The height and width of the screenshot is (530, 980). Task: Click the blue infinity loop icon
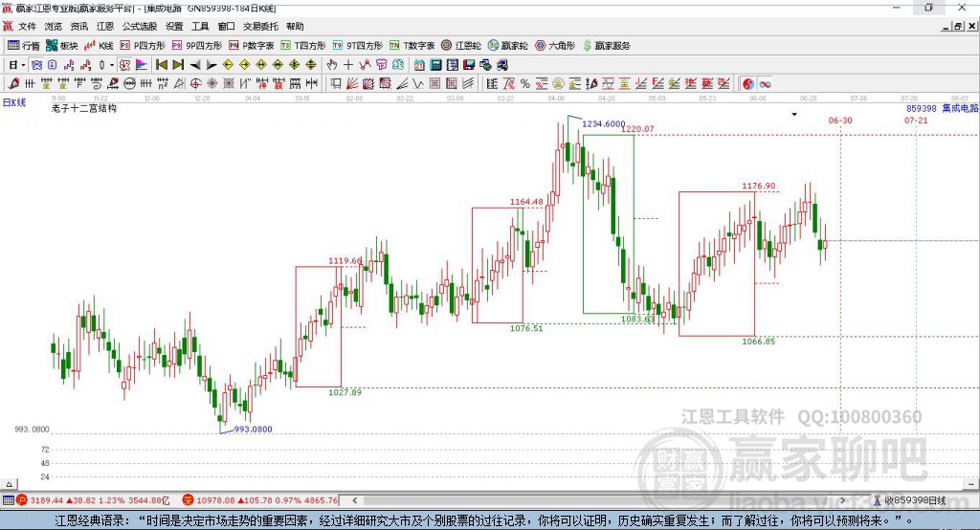pyautogui.click(x=765, y=84)
